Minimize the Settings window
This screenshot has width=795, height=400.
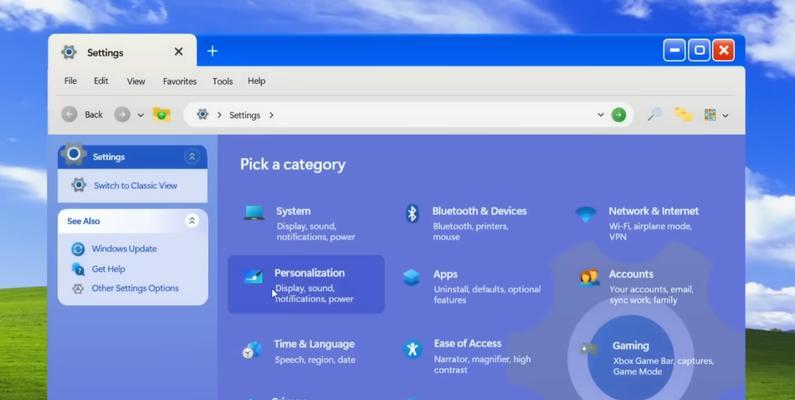point(674,50)
